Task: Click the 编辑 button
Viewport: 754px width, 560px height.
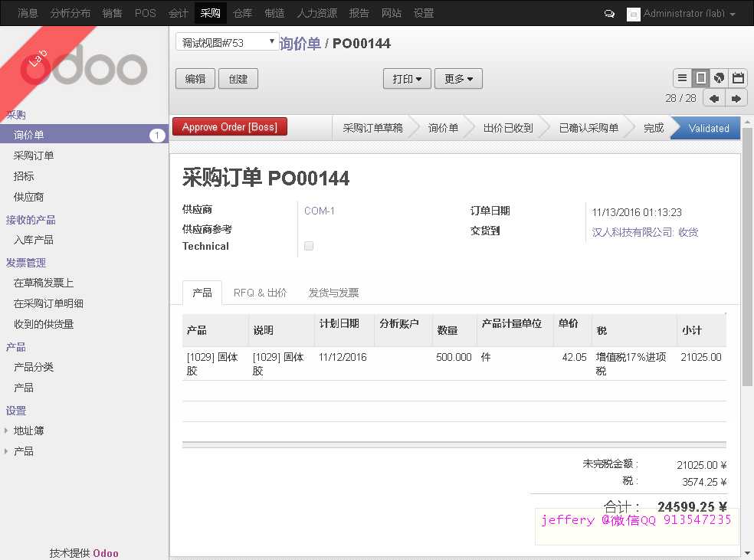Action: 195,79
